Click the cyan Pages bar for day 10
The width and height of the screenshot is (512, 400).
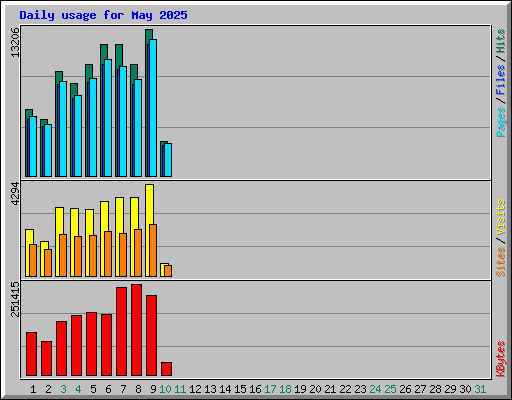(x=168, y=160)
